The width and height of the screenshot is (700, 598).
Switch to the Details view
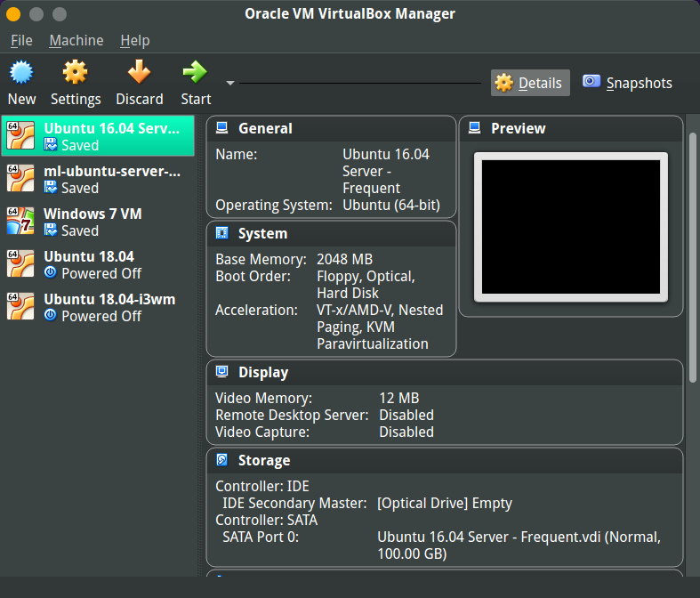click(x=530, y=83)
